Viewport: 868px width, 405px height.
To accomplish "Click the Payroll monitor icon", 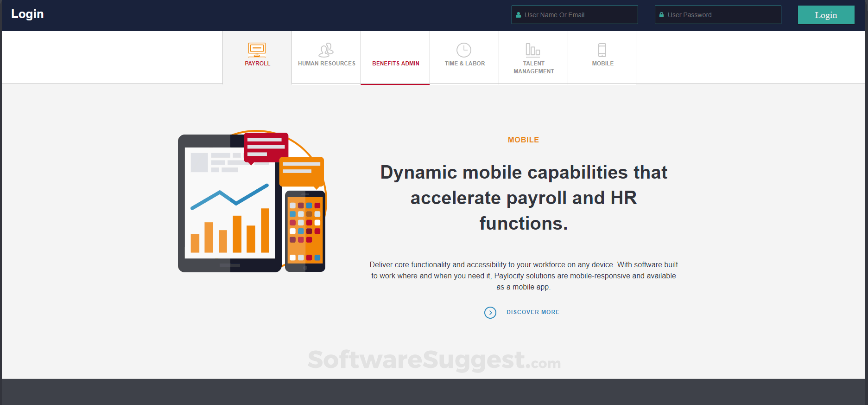I will (x=257, y=50).
